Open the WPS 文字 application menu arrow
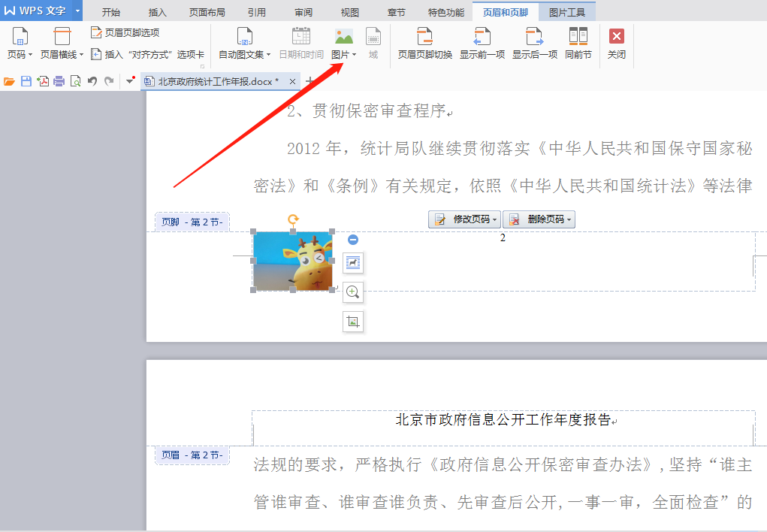This screenshot has height=532, width=767. click(77, 11)
